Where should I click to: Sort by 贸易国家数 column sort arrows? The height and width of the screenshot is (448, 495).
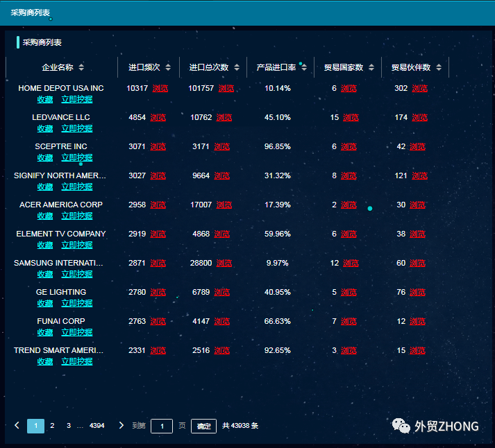tap(371, 67)
